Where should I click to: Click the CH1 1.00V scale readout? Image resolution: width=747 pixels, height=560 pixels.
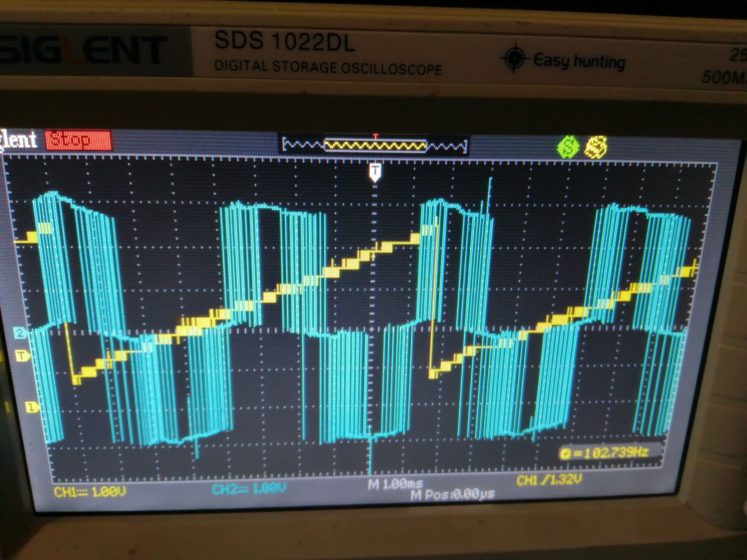pos(90,492)
